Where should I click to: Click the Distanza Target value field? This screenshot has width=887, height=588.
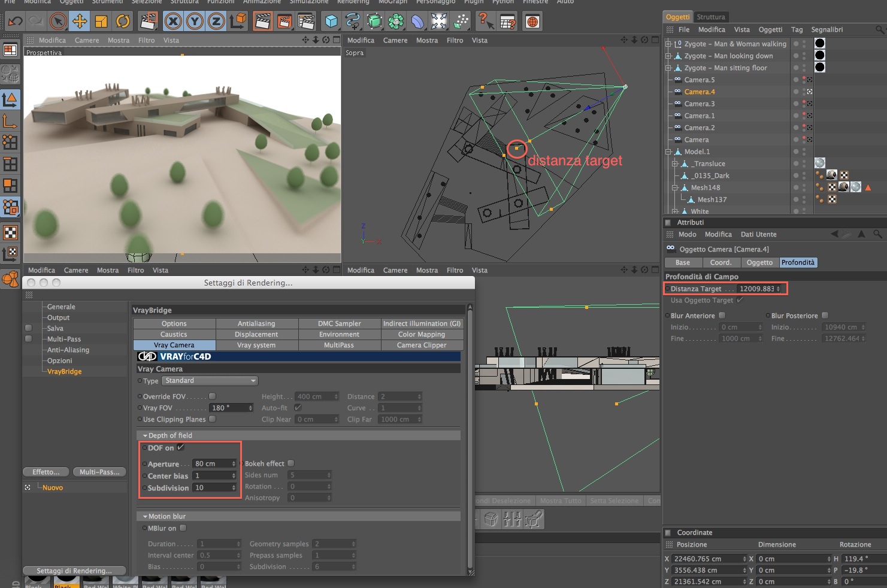click(759, 289)
